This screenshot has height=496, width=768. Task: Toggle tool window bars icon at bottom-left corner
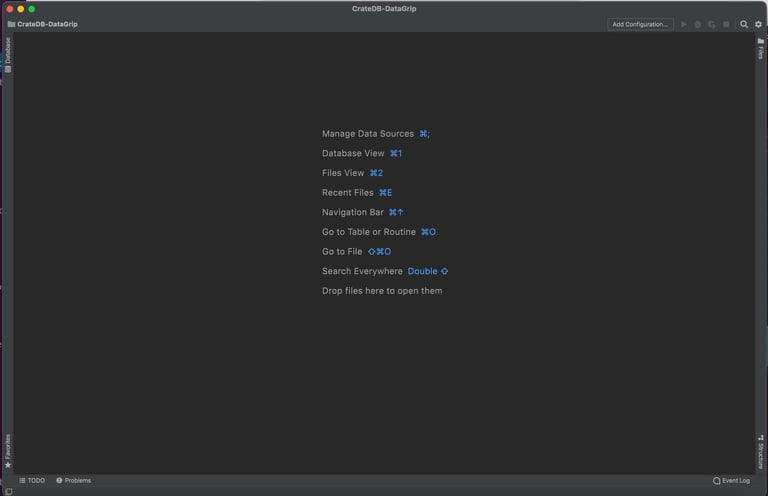pos(8,491)
